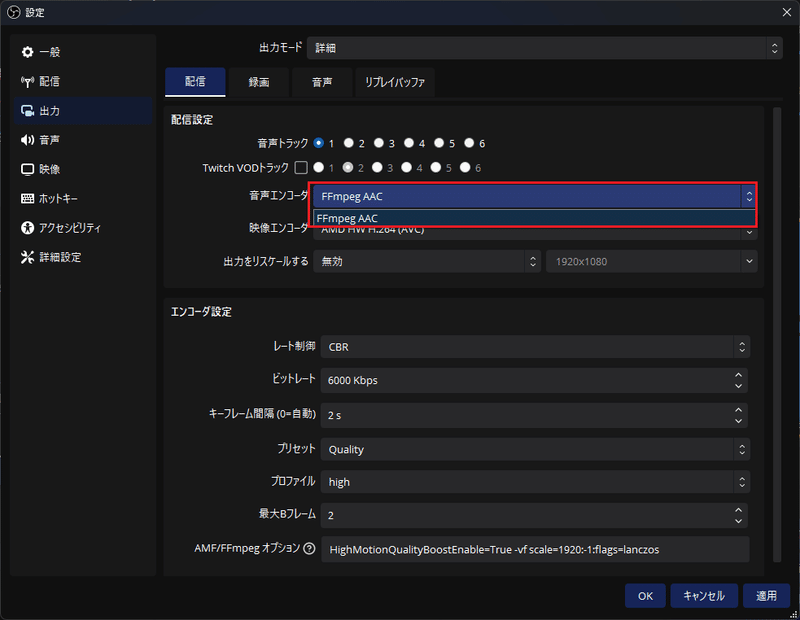Switch to the 録画 (Recording) tab
The image size is (800, 620).
(x=259, y=83)
